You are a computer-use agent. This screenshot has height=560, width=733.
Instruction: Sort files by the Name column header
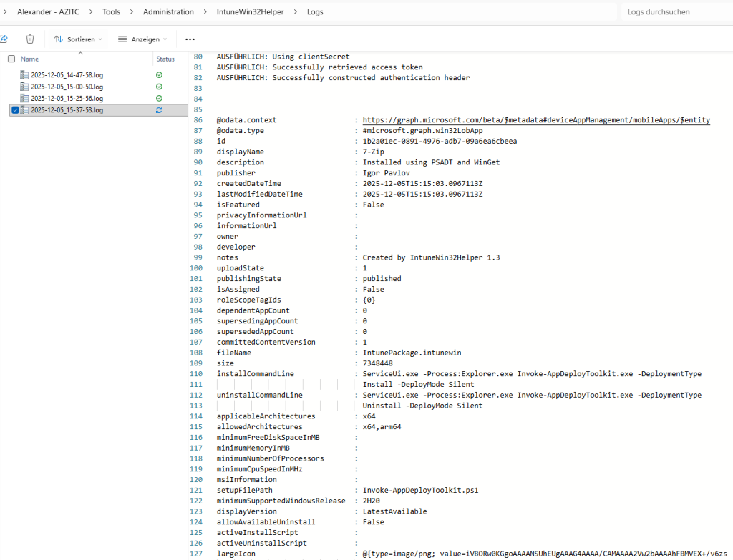(30, 59)
